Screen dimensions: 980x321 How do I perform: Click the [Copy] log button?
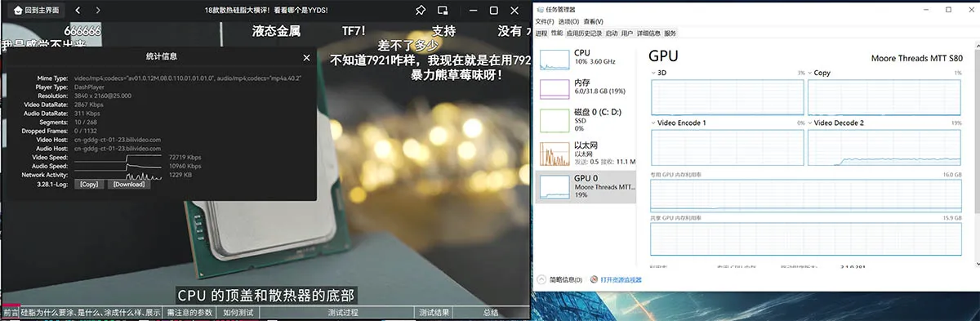point(89,184)
